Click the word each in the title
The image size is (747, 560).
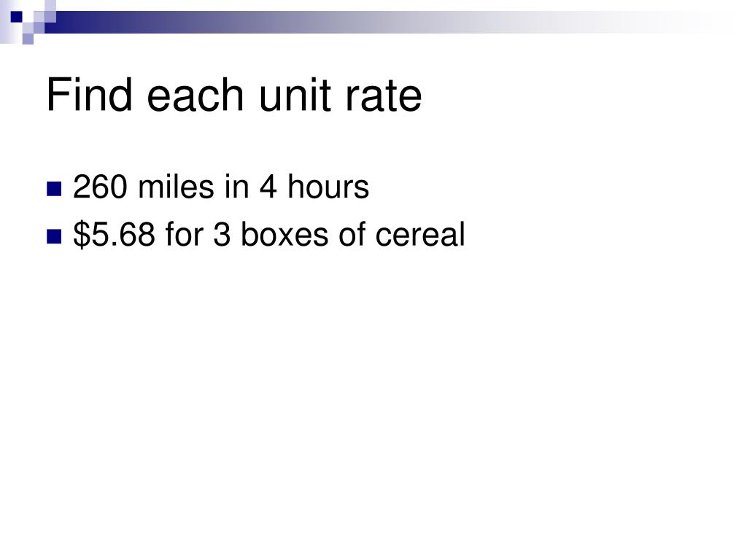[x=196, y=95]
